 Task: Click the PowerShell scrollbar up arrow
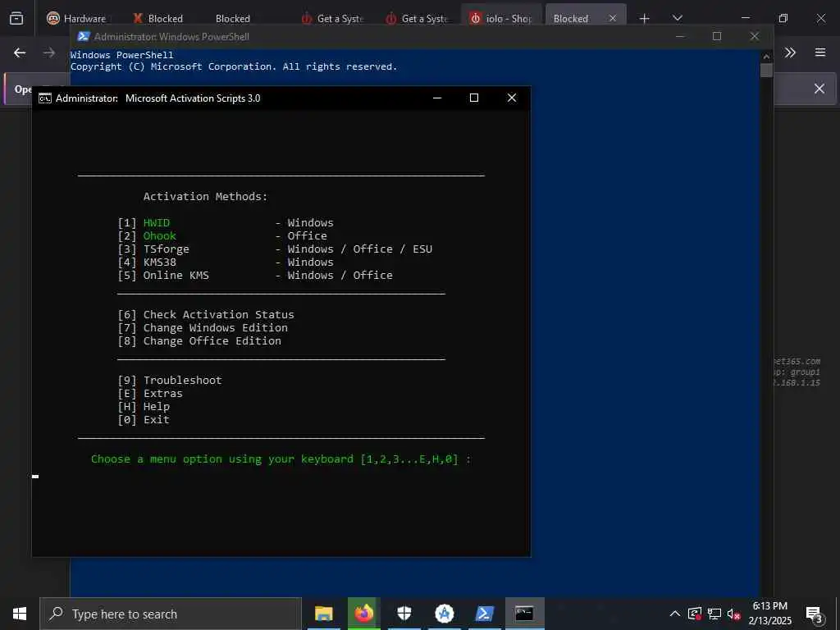766,56
